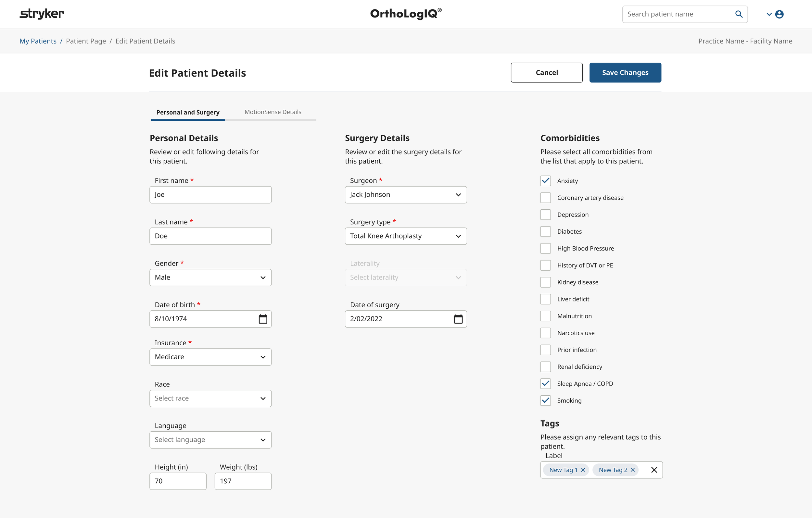This screenshot has height=518, width=812.
Task: Open the My Patients breadcrumb link
Action: pyautogui.click(x=38, y=41)
